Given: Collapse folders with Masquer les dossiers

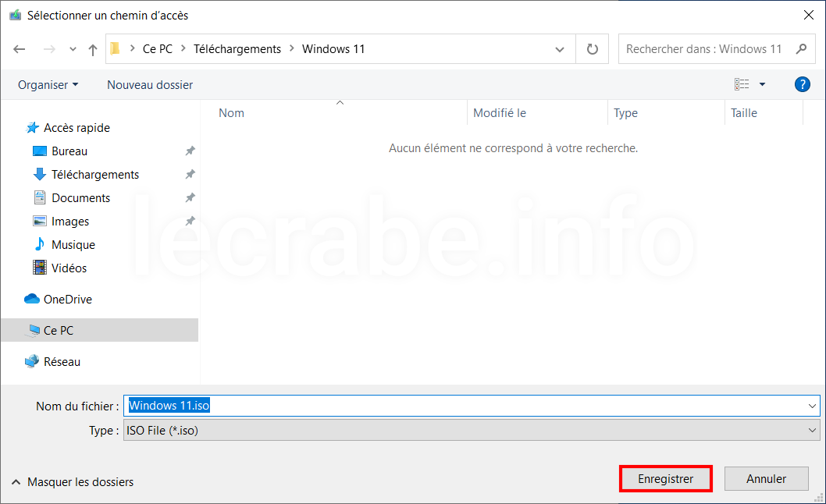Looking at the screenshot, I should [73, 482].
